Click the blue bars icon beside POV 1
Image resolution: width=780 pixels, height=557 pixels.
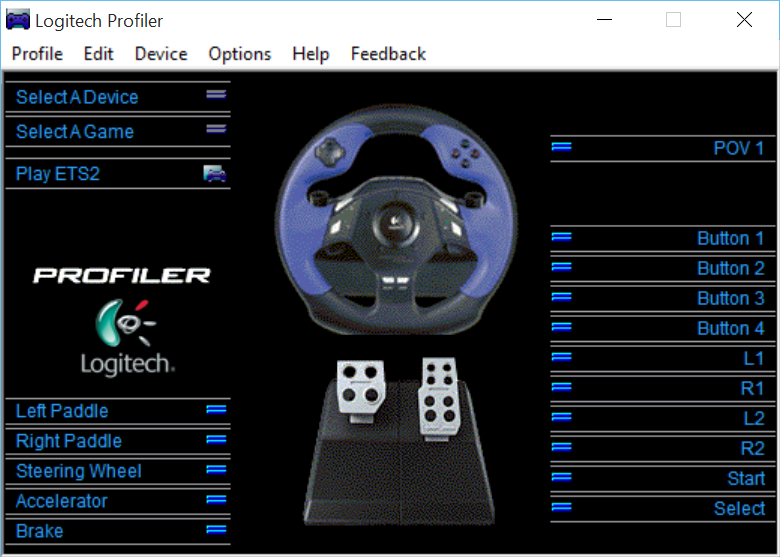coord(562,147)
